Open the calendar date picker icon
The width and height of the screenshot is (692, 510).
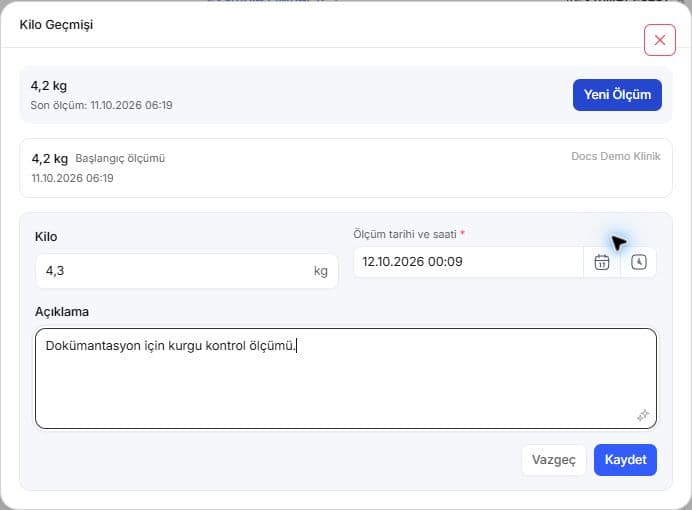pyautogui.click(x=602, y=262)
